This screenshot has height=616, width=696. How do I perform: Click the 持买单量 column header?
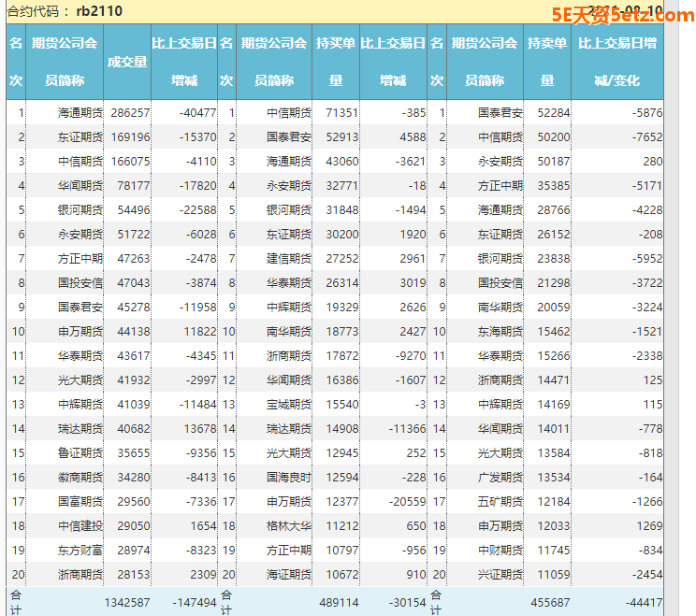[335, 62]
